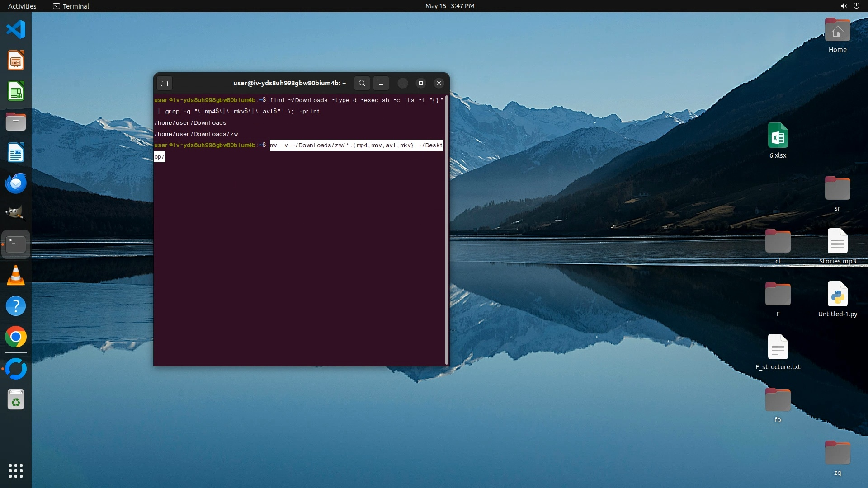Open VLC media player from dock
The height and width of the screenshot is (488, 868).
16,275
